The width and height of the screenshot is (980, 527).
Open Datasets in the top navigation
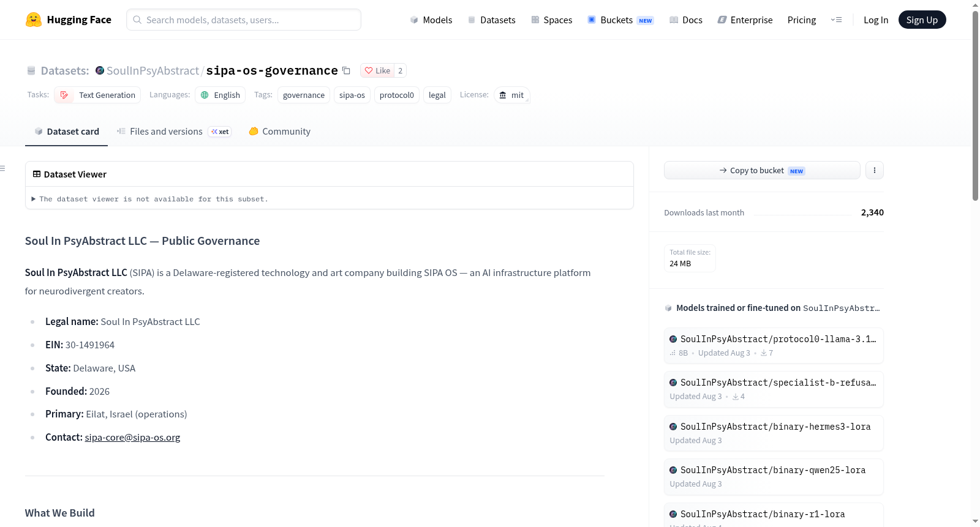492,20
